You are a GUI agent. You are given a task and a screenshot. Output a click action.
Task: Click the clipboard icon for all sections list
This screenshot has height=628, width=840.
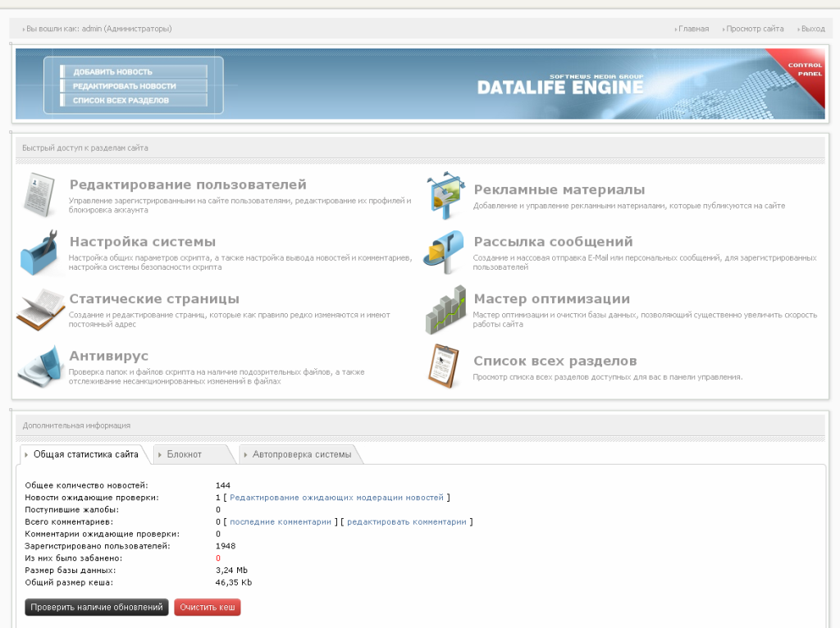point(444,366)
